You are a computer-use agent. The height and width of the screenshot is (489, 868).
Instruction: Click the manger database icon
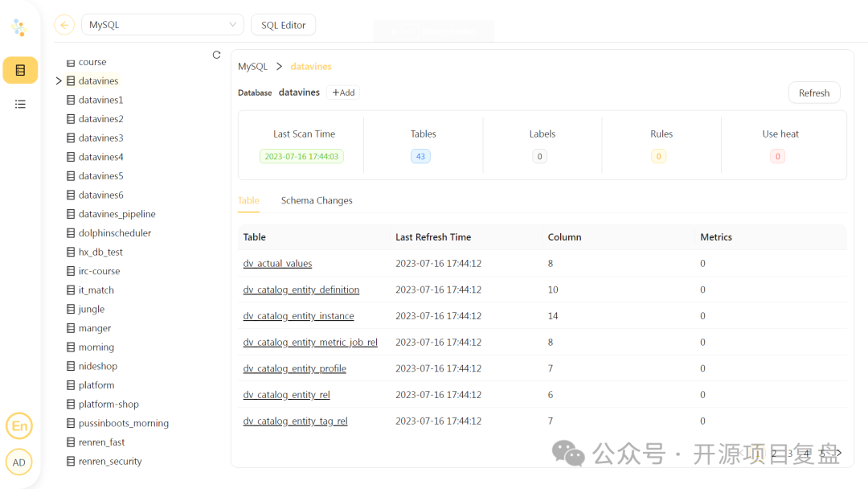click(x=71, y=328)
